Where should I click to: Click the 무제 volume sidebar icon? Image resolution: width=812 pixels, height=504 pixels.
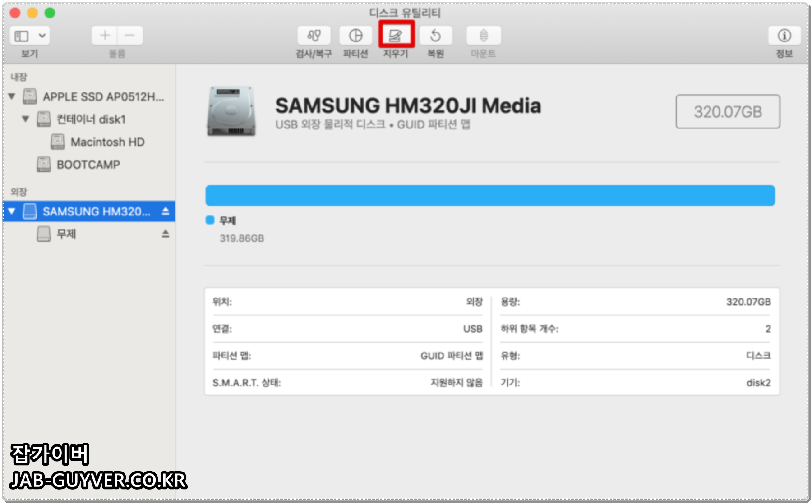pos(44,234)
